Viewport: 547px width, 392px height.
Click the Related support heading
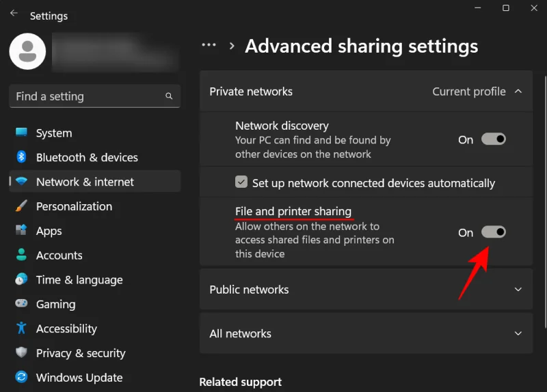[241, 382]
